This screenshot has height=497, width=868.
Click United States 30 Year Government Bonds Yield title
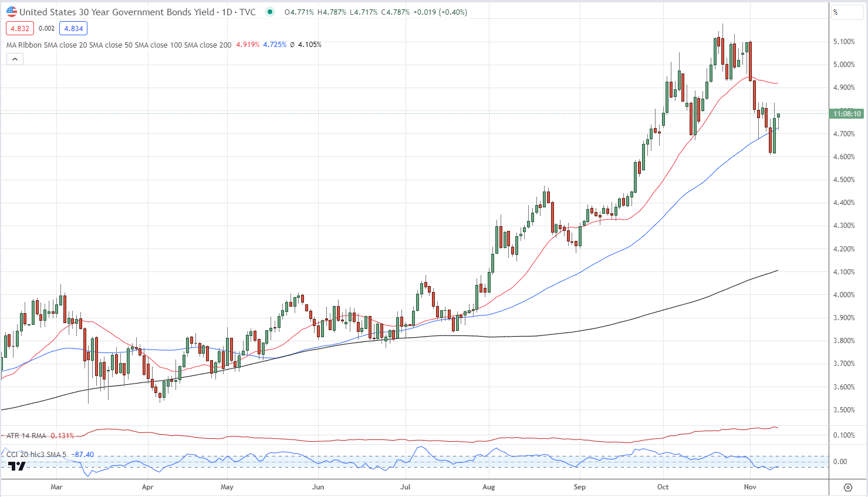(x=117, y=12)
